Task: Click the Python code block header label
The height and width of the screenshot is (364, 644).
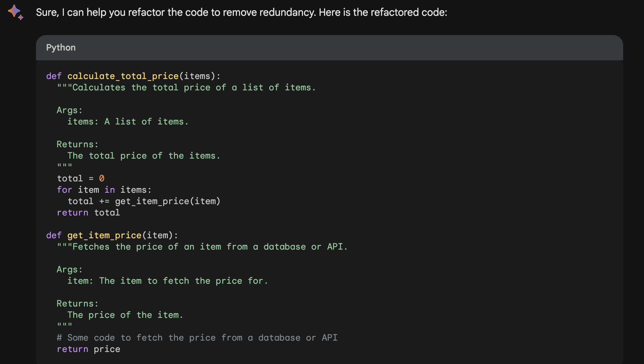Action: [x=61, y=48]
